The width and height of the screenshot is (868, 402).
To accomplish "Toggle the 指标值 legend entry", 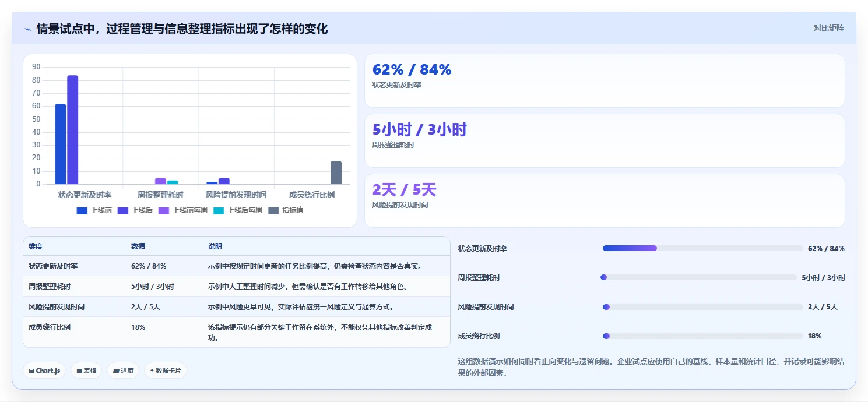I will 286,210.
